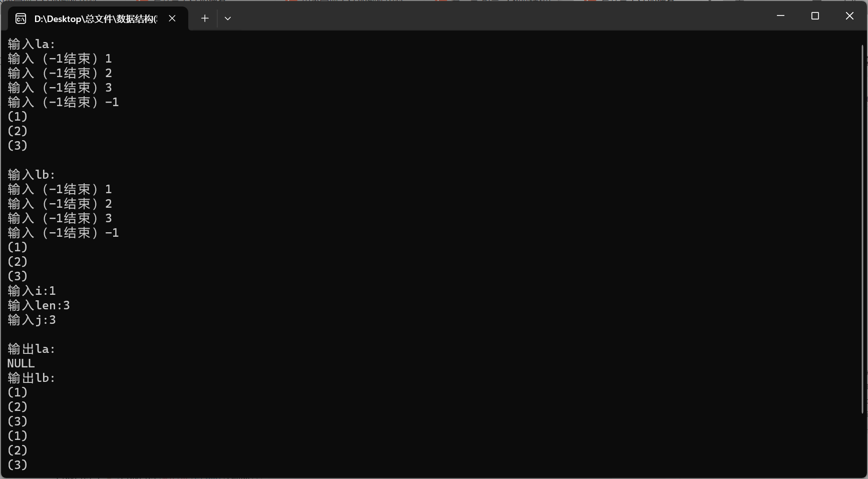
Task: Click the first '输入 (-1结束) -1' line under la
Action: [x=63, y=102]
